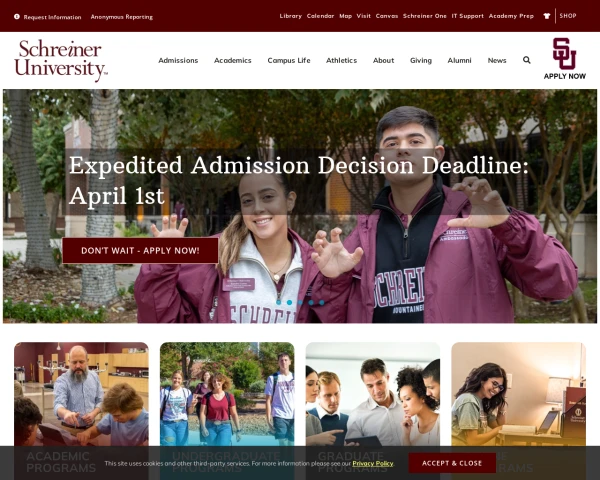This screenshot has width=600, height=480.
Task: Open the Library link in top bar
Action: pos(290,16)
